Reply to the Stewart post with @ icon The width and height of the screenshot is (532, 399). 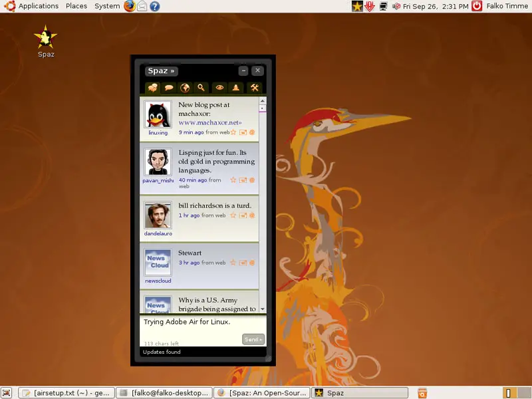(x=252, y=263)
